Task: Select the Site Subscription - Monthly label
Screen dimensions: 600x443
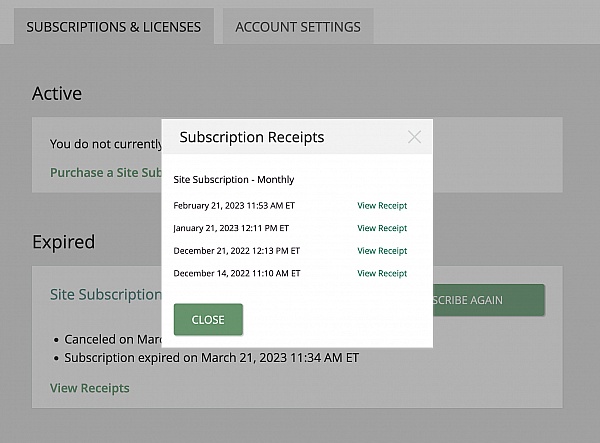Action: coord(234,180)
